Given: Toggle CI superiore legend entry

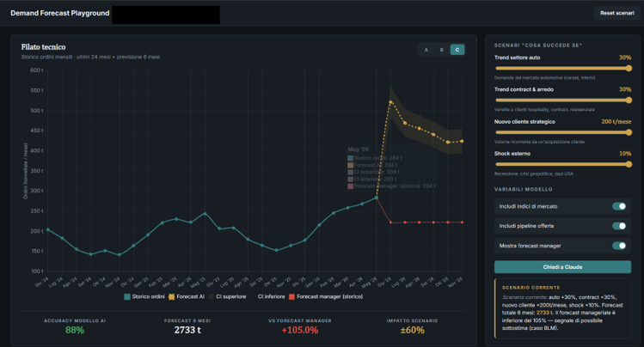Looking at the screenshot, I should tap(227, 296).
